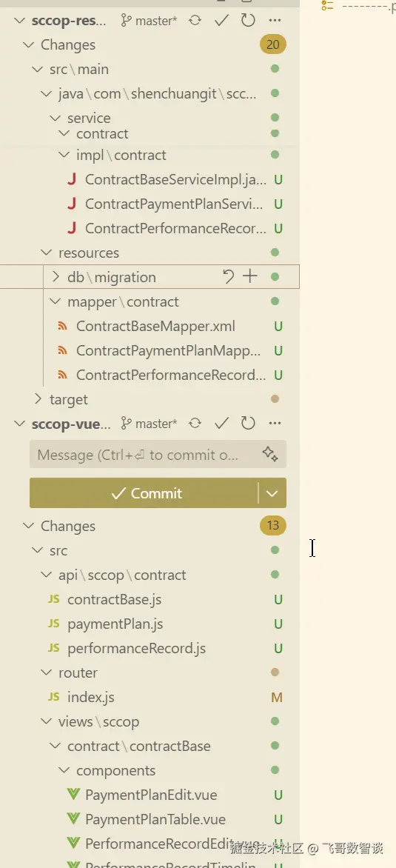
Task: Switch branch via sccop-vue master* label
Action: click(150, 424)
